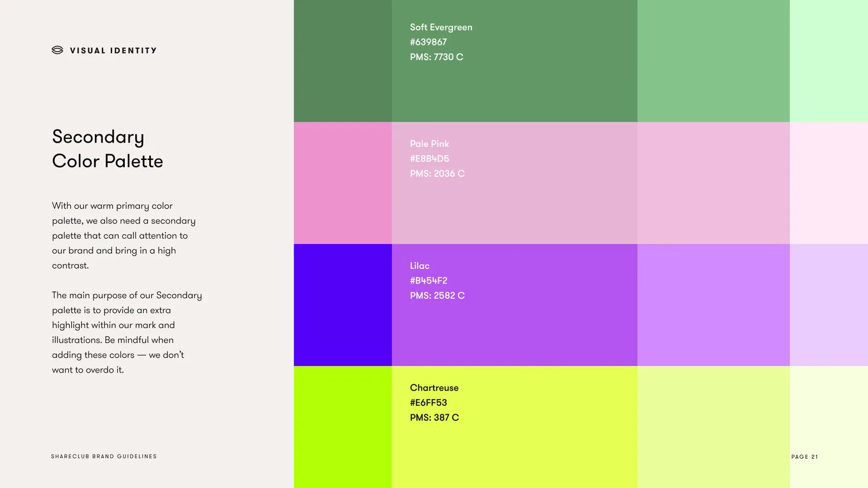868x488 pixels.
Task: Click the 'Chartreuse' color name
Action: (435, 388)
